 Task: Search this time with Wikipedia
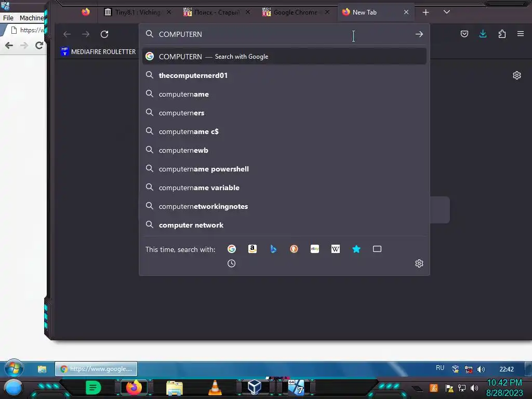coord(336,249)
